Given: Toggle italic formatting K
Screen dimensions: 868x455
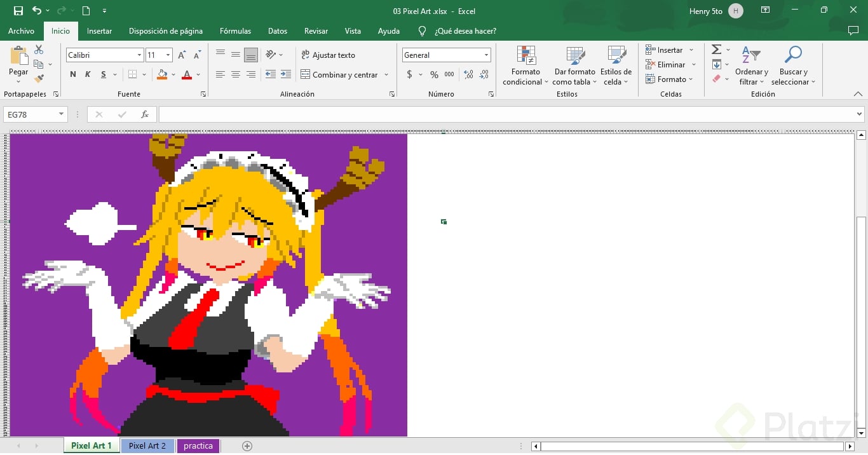Looking at the screenshot, I should tap(88, 74).
